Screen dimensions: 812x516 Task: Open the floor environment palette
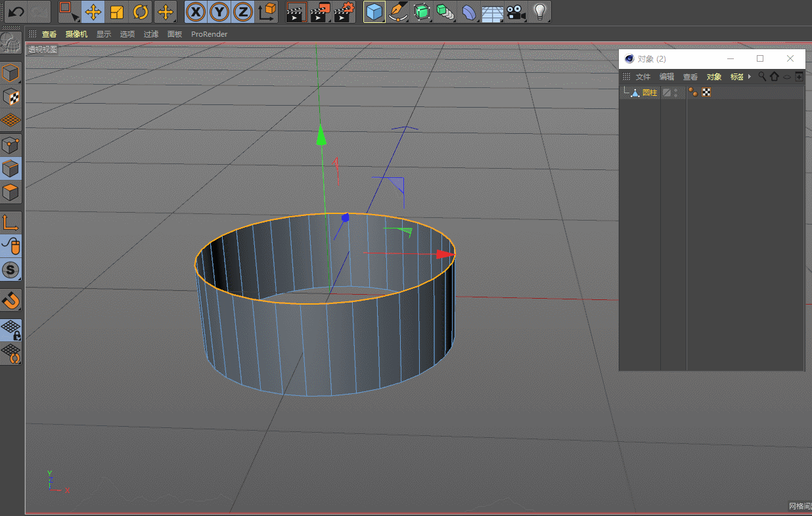pos(492,12)
